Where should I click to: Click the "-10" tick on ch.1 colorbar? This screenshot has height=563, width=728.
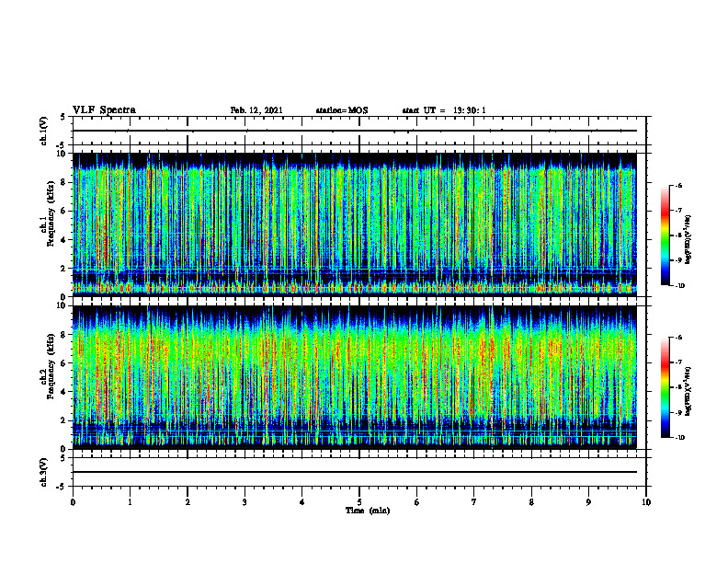point(680,285)
